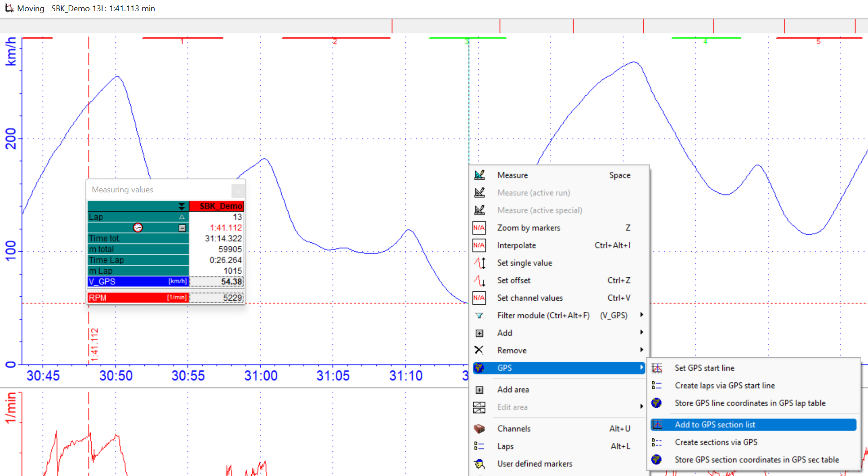This screenshot has width=868, height=476.
Task: Expand the Filter module submenu
Action: tap(641, 316)
